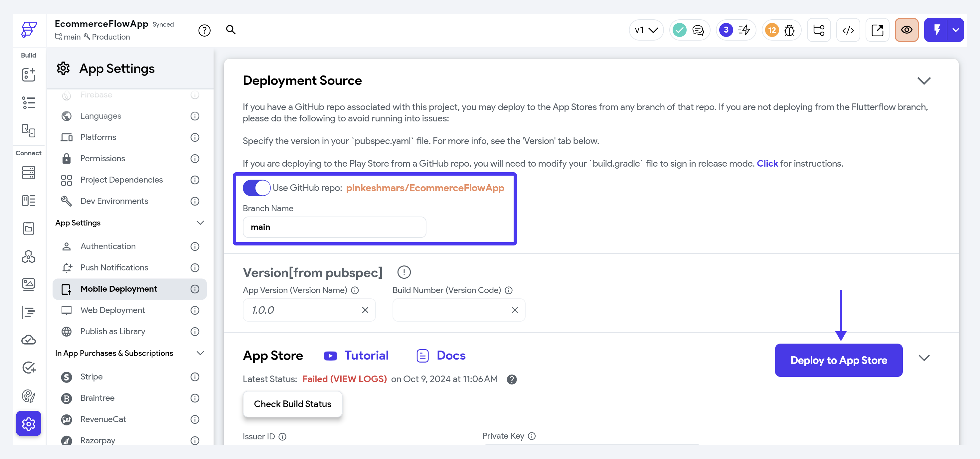Click the App Version input field

pos(309,310)
